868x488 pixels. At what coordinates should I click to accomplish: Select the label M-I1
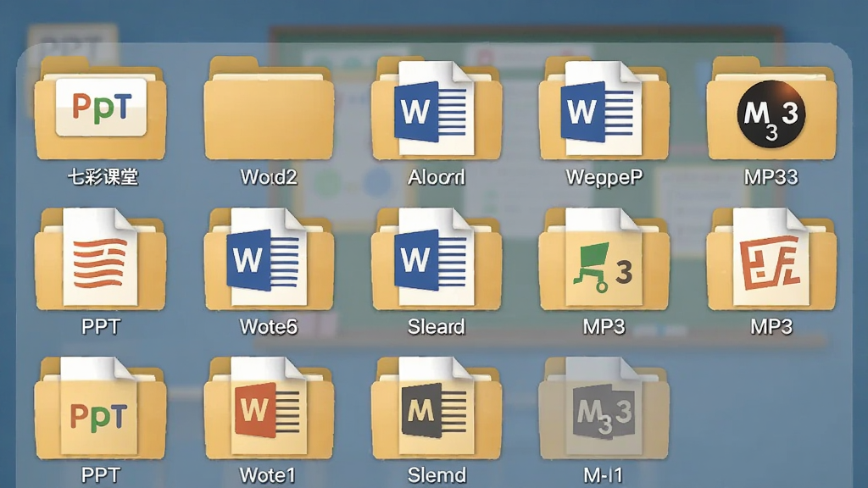[x=604, y=475]
